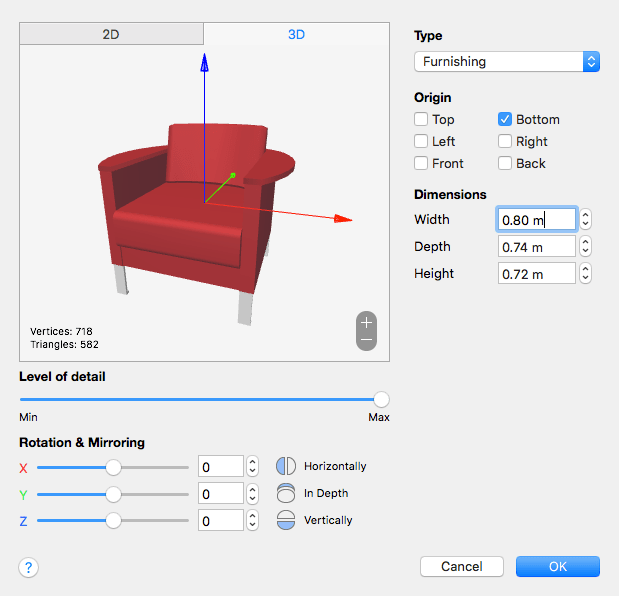Click the X rotation slider knob
Viewport: 619px width, 596px height.
point(113,467)
